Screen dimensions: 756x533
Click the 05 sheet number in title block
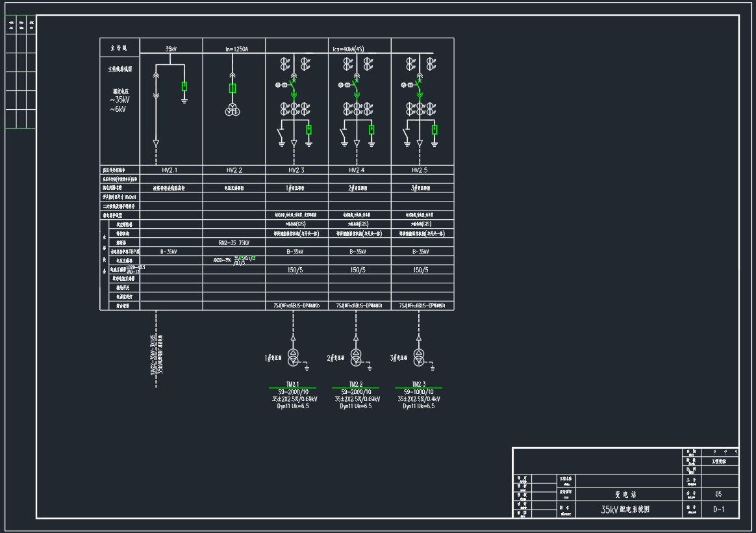tap(718, 494)
